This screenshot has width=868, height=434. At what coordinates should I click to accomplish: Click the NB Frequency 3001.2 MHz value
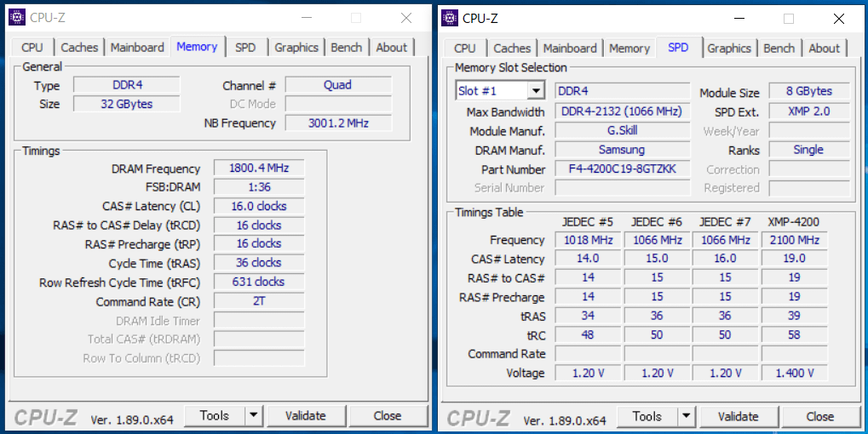pyautogui.click(x=338, y=123)
